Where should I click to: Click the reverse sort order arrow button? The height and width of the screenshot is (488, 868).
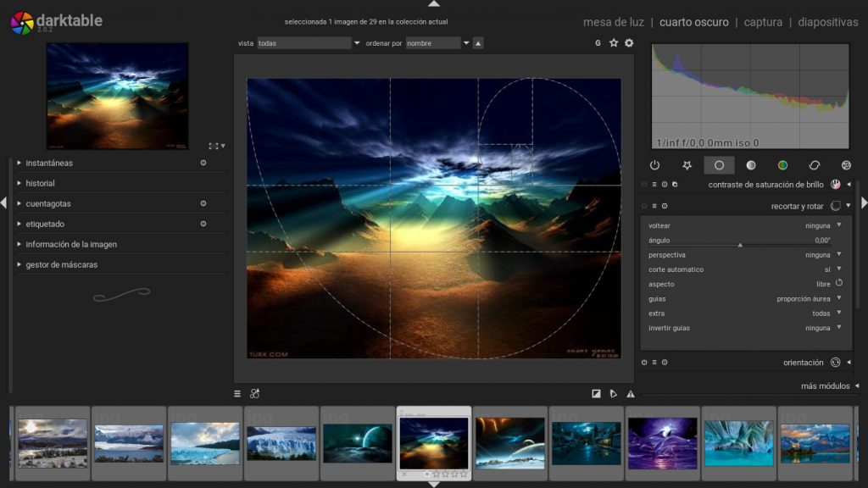(x=478, y=42)
